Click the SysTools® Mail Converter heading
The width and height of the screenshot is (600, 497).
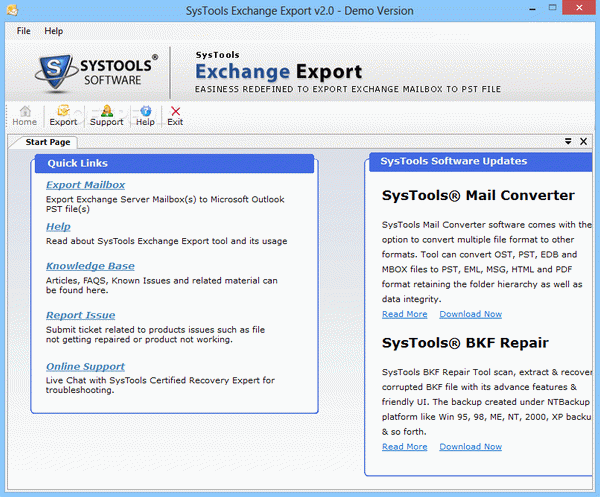tap(478, 196)
